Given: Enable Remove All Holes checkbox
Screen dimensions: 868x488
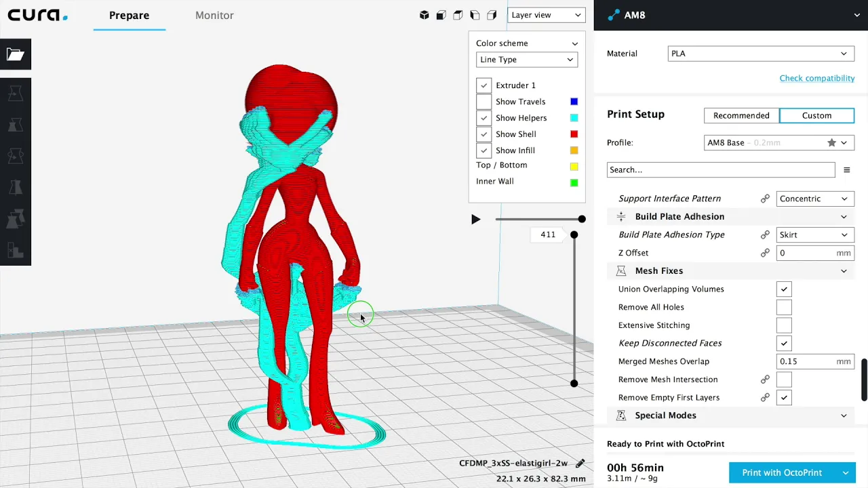Looking at the screenshot, I should [x=784, y=307].
